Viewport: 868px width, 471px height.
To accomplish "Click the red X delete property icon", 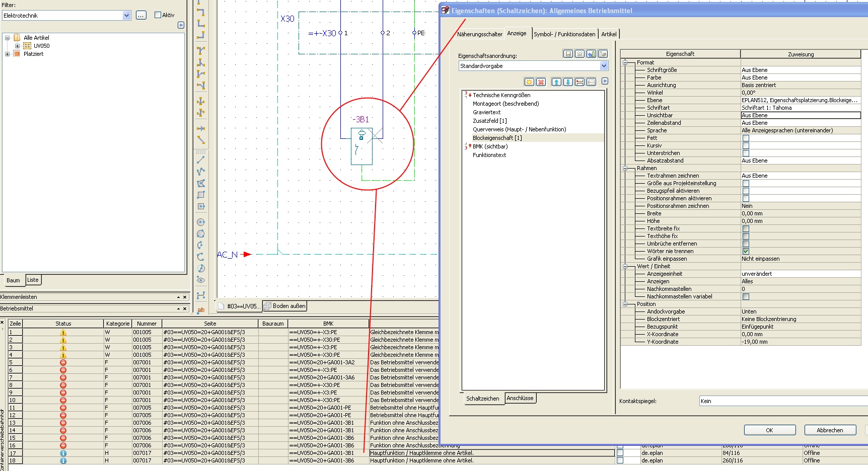I will [541, 82].
